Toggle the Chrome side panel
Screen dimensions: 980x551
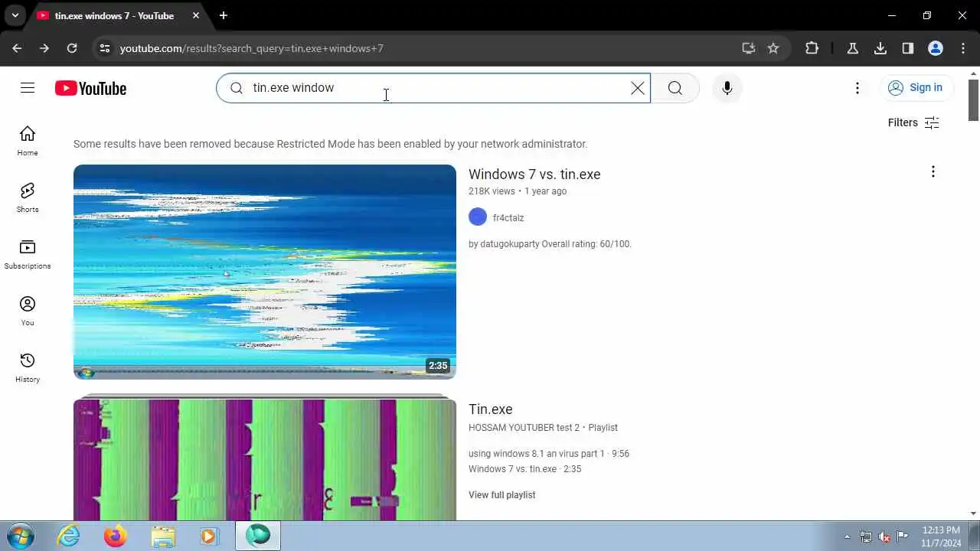tap(908, 48)
